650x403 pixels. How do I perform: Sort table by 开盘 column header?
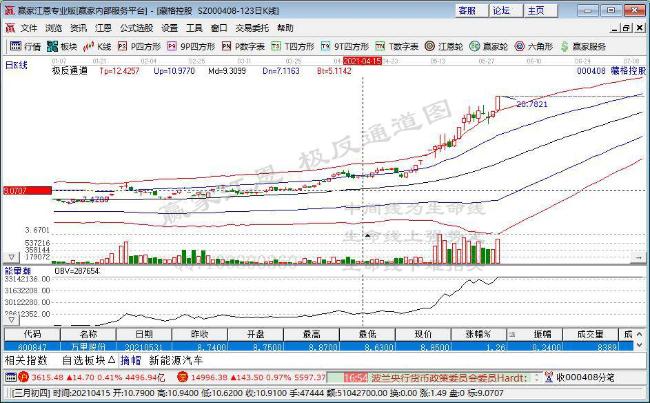pyautogui.click(x=255, y=334)
